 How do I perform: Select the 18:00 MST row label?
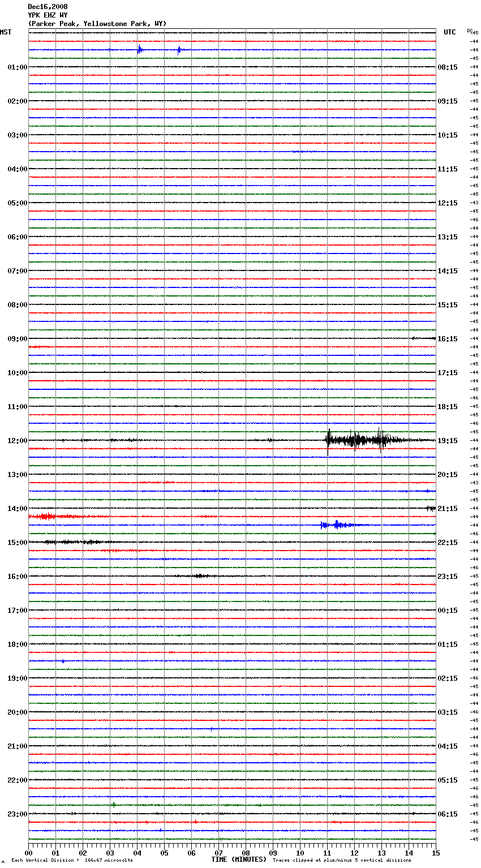(x=18, y=644)
